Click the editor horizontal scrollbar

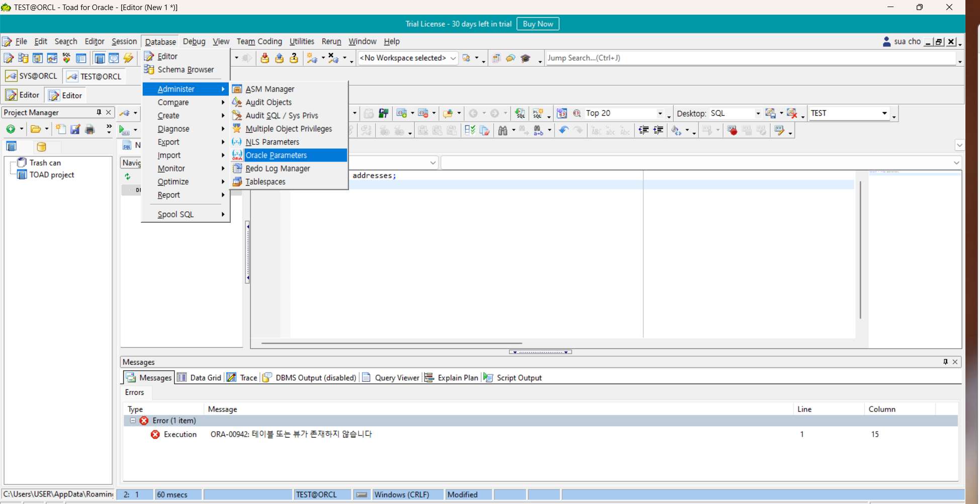tap(392, 343)
